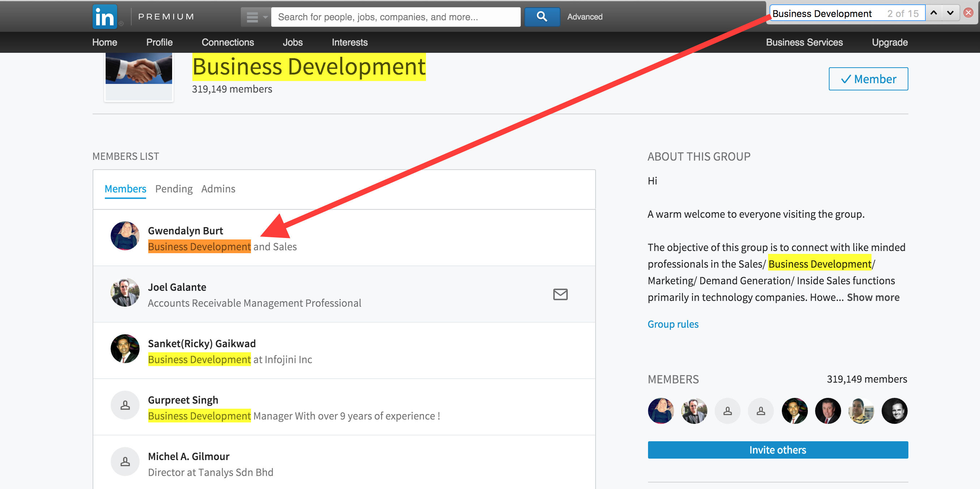Viewport: 980px width, 489px height.
Task: Click sixth member thumbnail in sidebar
Action: pos(828,411)
